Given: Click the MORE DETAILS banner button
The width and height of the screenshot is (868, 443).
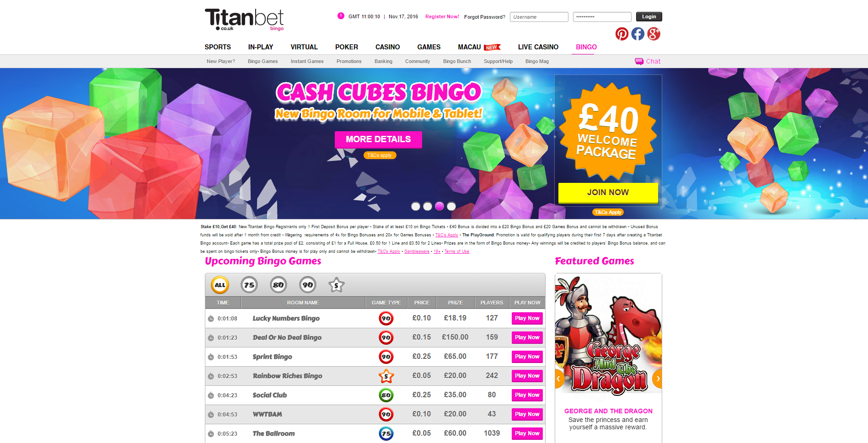Looking at the screenshot, I should pyautogui.click(x=378, y=139).
